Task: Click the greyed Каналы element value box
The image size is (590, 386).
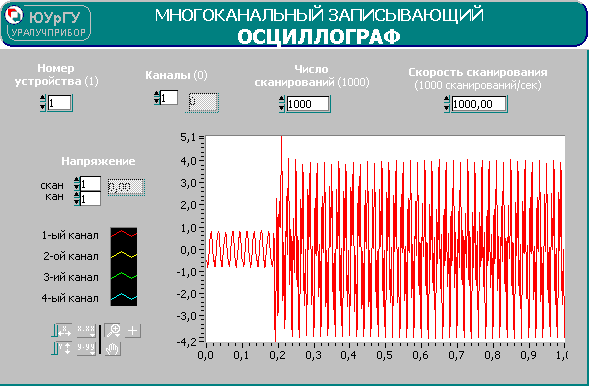Action: coord(203,102)
